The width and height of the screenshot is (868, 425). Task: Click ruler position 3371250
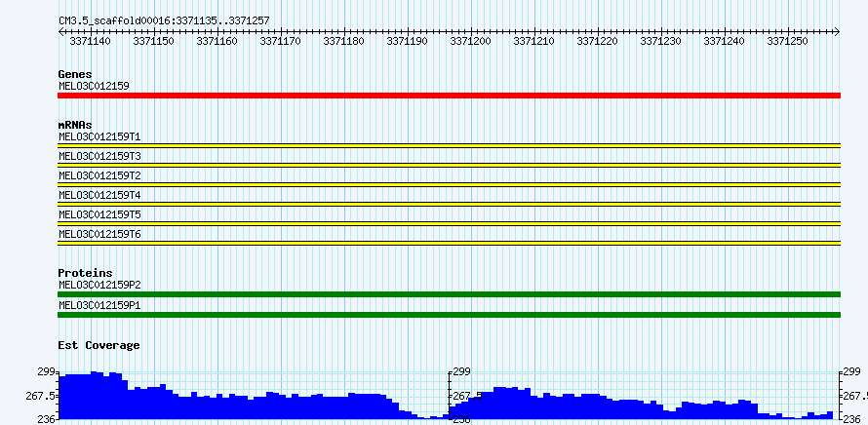coord(788,41)
